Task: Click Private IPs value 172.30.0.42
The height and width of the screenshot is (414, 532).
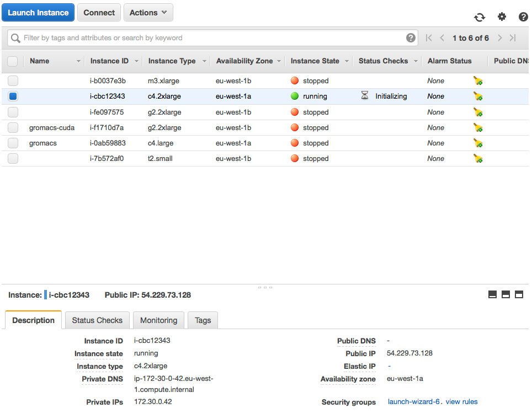Action: pyautogui.click(x=153, y=401)
